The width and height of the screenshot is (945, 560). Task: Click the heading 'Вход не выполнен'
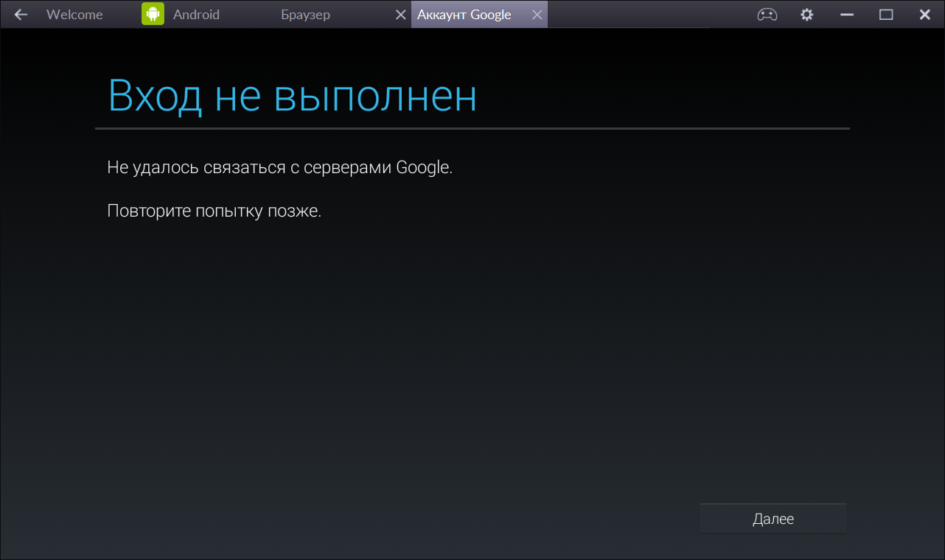[x=293, y=96]
